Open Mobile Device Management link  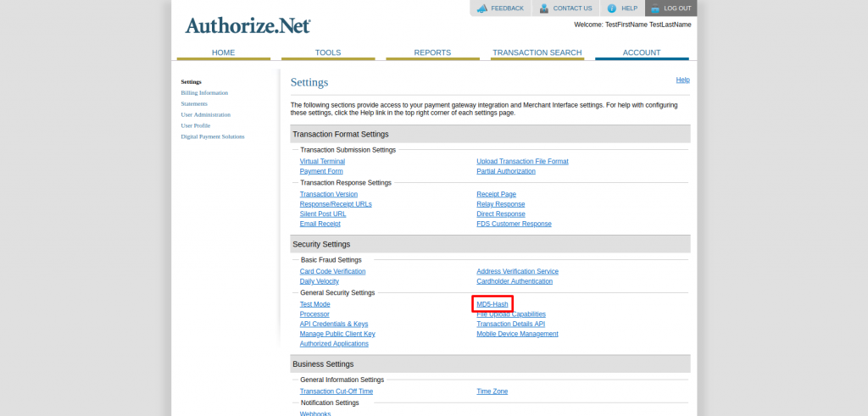(518, 334)
